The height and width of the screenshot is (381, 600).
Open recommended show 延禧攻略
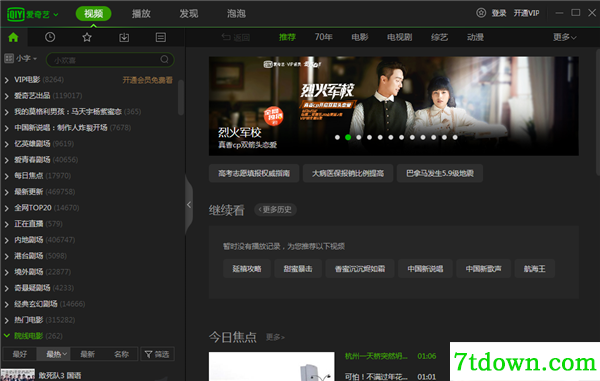tap(247, 269)
